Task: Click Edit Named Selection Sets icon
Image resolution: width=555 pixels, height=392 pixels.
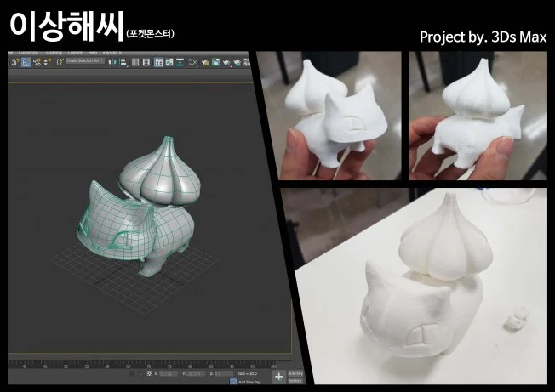Action: click(x=59, y=62)
